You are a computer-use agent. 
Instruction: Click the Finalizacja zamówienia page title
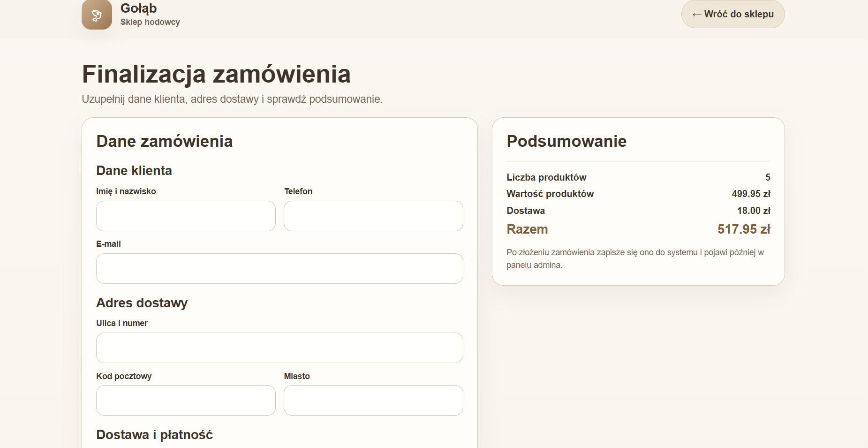216,73
